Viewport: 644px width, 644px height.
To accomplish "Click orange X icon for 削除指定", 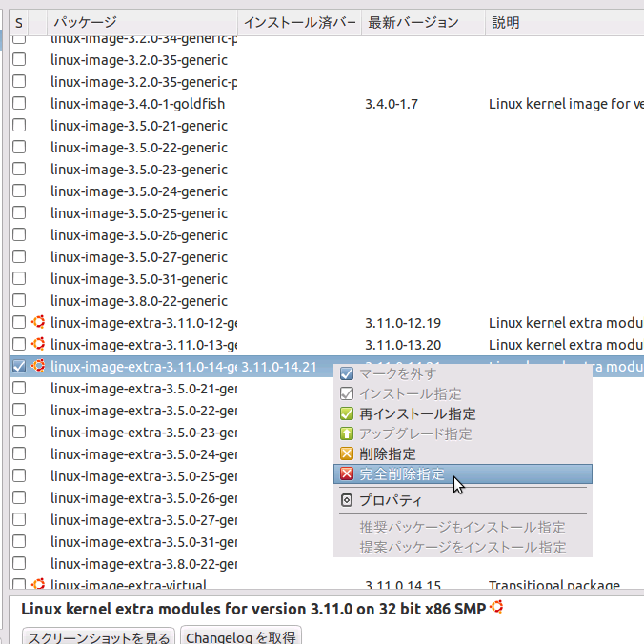I will coord(347,453).
